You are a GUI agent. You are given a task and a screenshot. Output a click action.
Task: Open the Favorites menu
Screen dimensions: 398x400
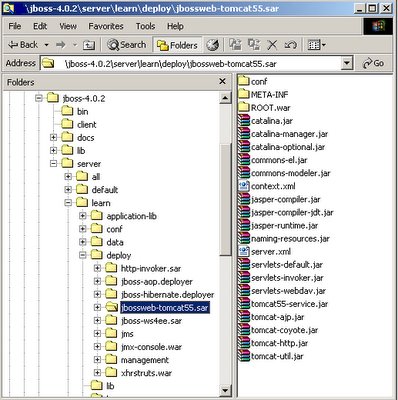106,26
